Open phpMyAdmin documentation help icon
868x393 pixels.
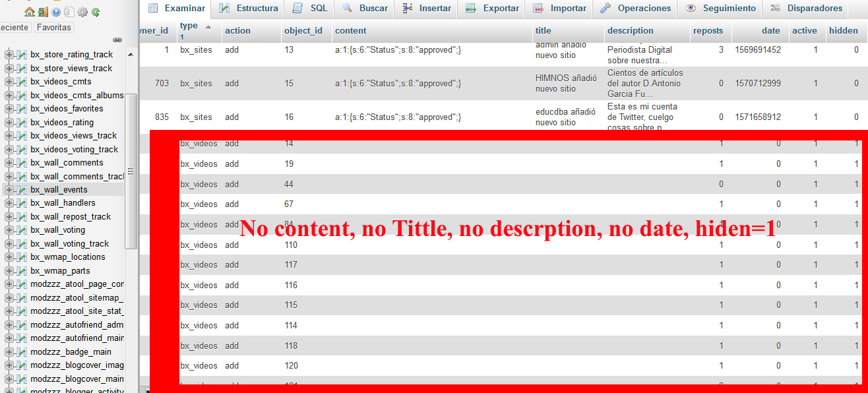pyautogui.click(x=56, y=12)
